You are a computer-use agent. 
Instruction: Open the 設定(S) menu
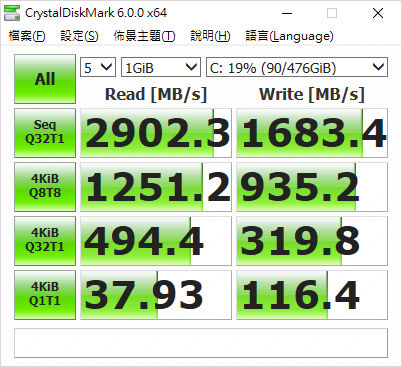79,36
